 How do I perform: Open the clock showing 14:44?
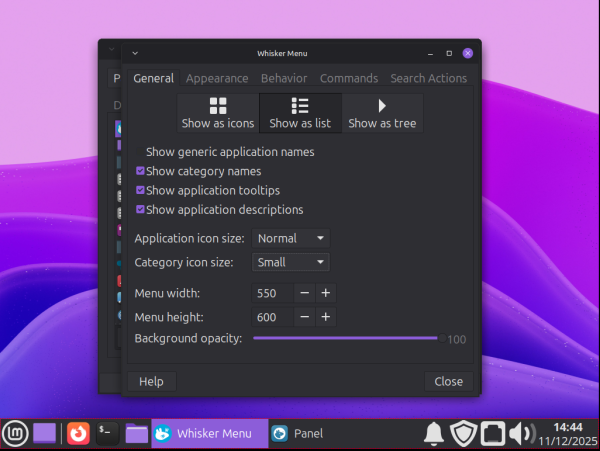(568, 434)
